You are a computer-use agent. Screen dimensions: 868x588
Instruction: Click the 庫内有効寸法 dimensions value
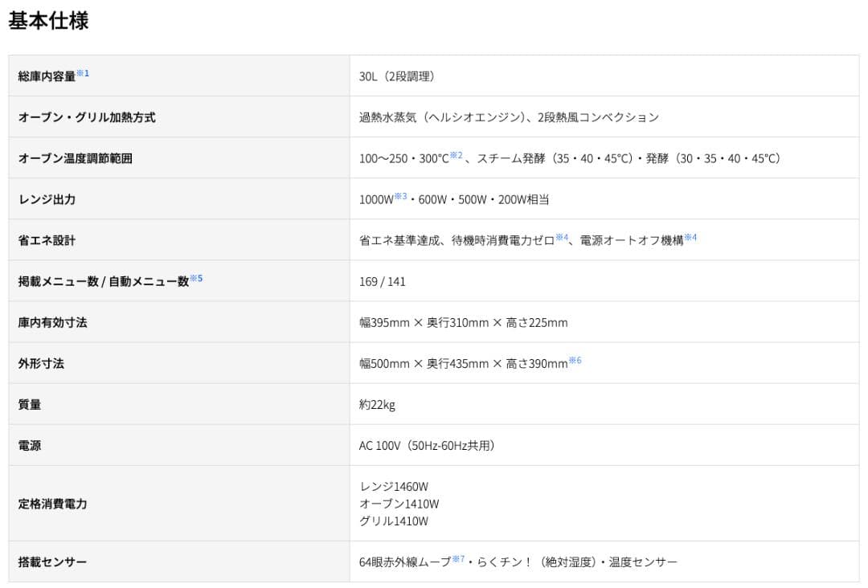(463, 323)
